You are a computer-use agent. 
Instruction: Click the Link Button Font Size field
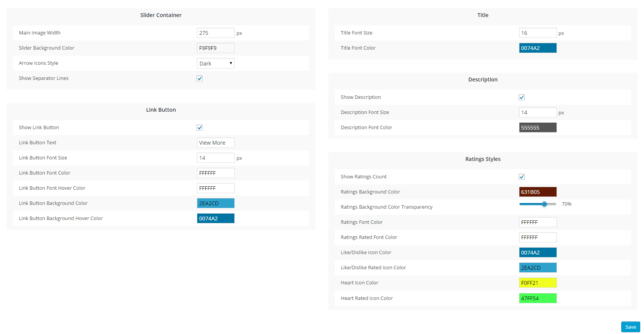215,158
